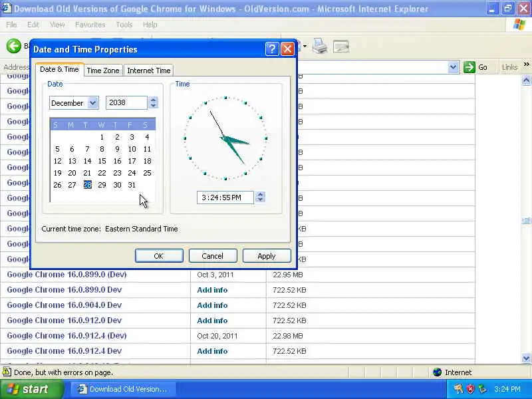Click the keys tray icon
This screenshot has height=399, width=532.
click(x=458, y=389)
